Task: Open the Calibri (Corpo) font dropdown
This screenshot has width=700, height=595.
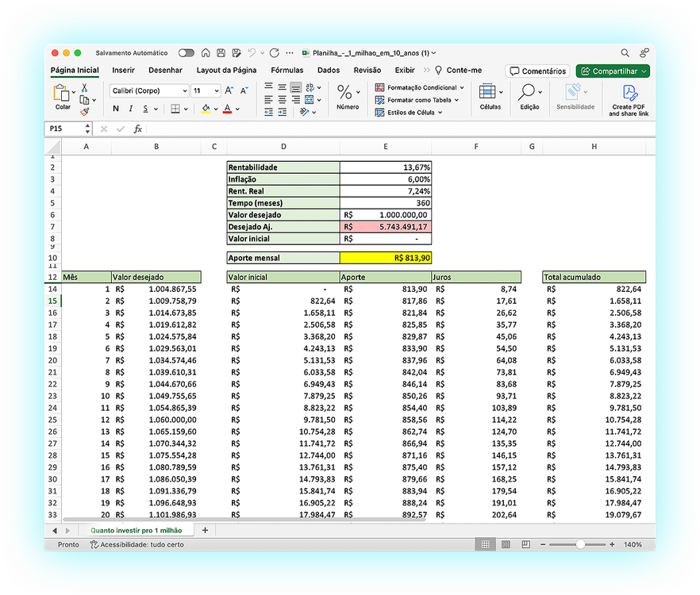Action: (x=148, y=91)
